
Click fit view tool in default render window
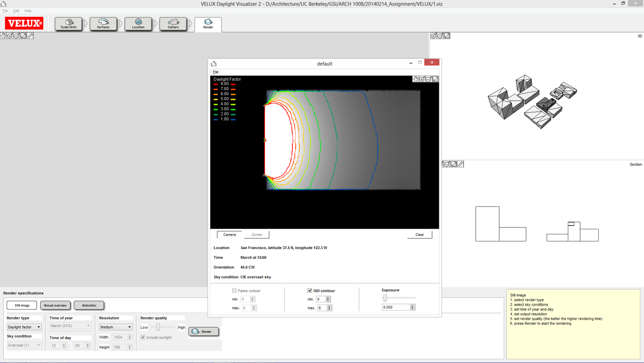point(435,79)
